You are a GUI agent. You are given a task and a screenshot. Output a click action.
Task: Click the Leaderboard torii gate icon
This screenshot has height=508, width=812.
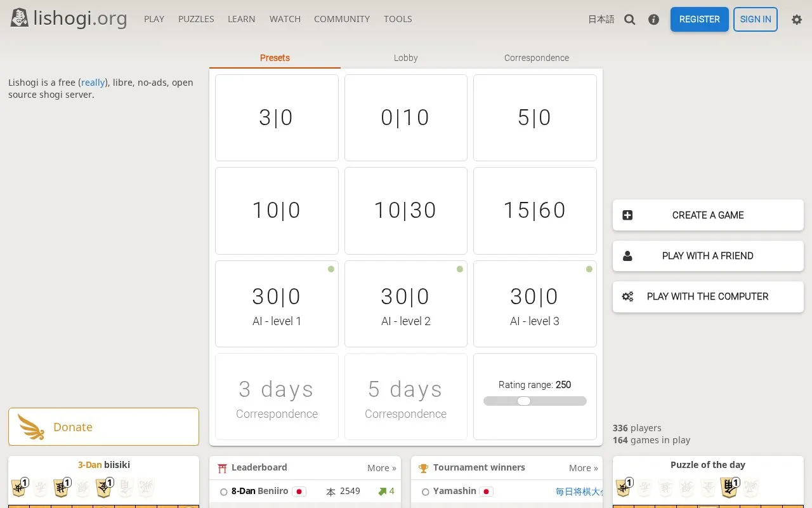(x=222, y=468)
